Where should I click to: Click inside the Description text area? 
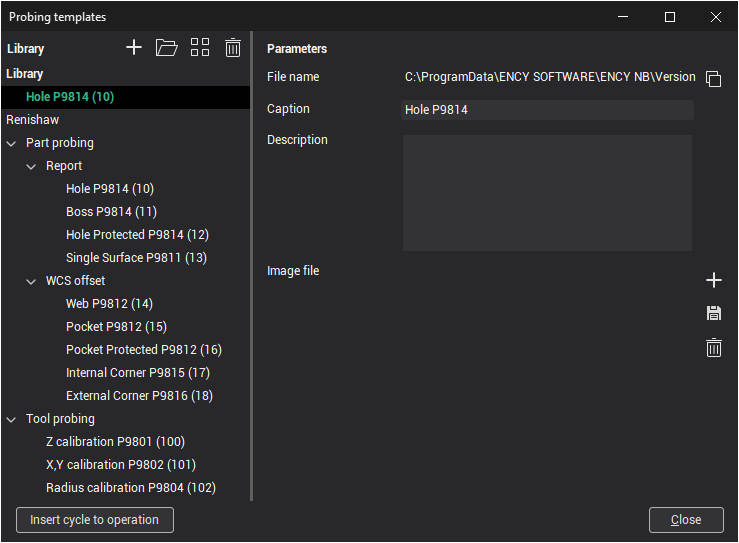tap(547, 193)
